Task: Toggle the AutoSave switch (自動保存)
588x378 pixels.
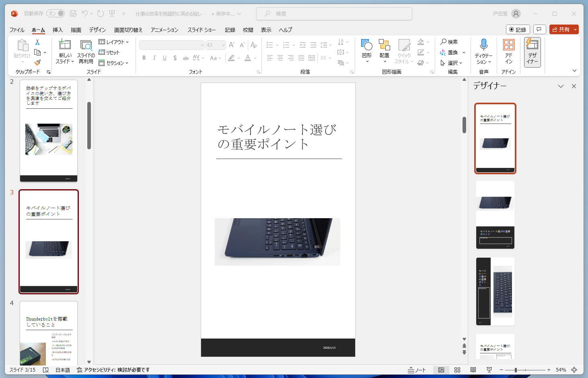Action: click(56, 13)
